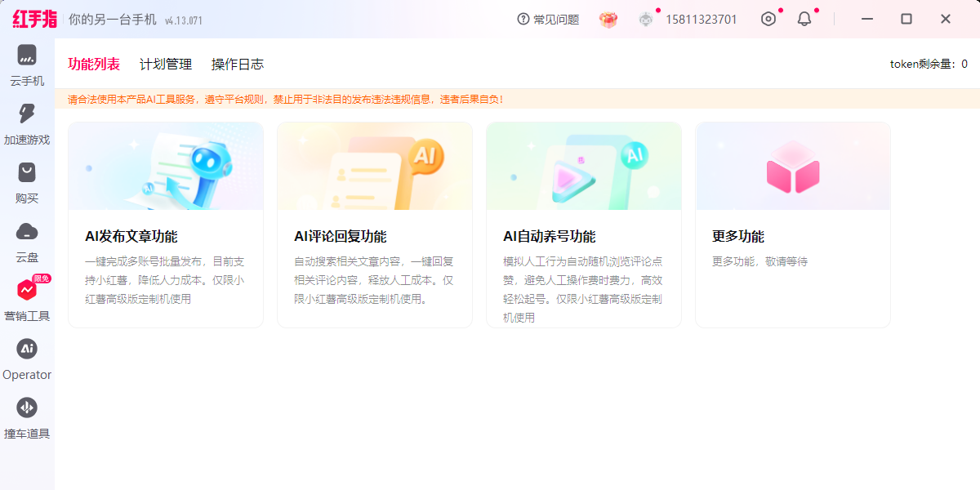Click the token剩余量 counter
This screenshot has width=980, height=490.
click(929, 64)
